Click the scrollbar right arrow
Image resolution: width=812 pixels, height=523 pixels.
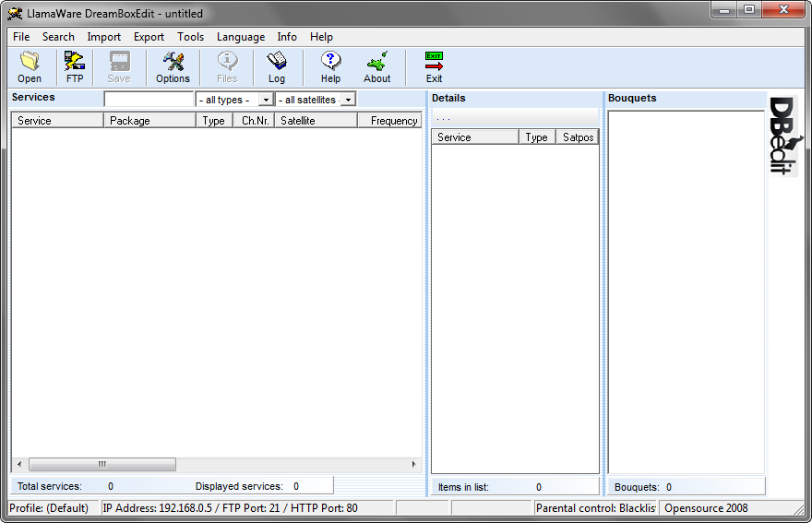click(x=413, y=465)
